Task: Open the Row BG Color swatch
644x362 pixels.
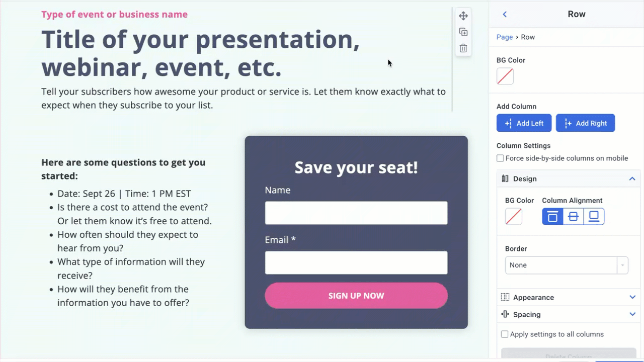Action: (505, 76)
